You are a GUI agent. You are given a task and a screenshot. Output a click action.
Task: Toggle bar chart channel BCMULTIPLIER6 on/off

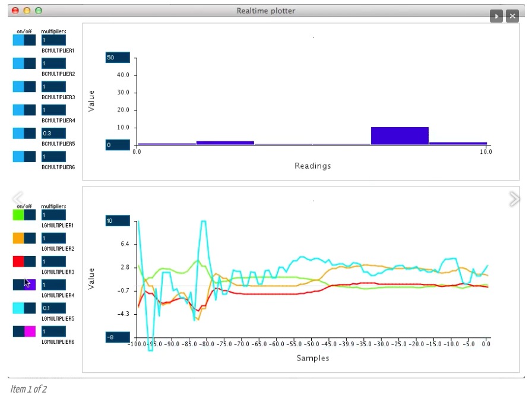[24, 156]
